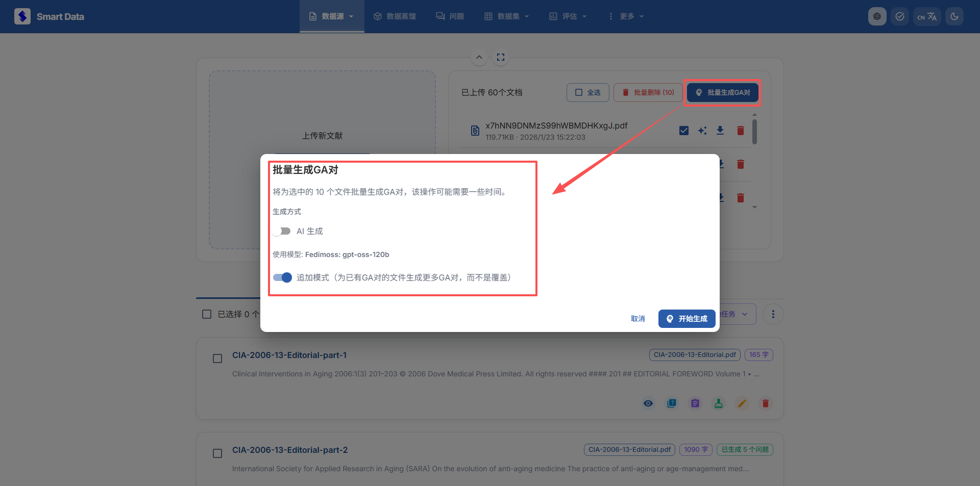Go to the 数据蒸馏 tab
Image resolution: width=980 pixels, height=486 pixels.
tap(395, 16)
